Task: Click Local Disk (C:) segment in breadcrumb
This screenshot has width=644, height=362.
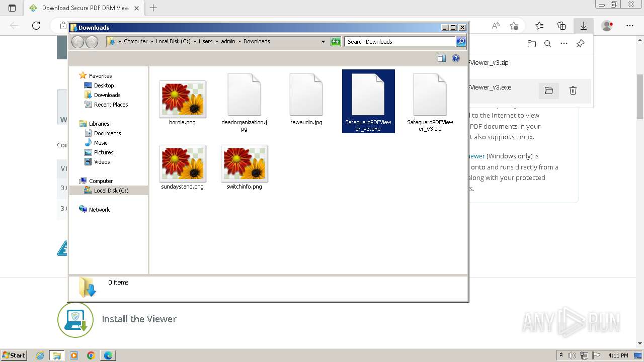Action: 173,42
